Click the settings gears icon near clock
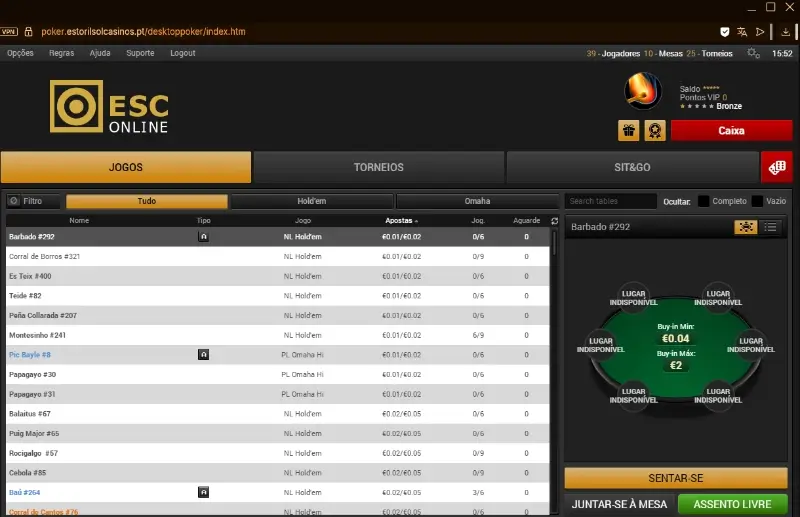Viewport: 800px width, 517px height. [x=753, y=53]
